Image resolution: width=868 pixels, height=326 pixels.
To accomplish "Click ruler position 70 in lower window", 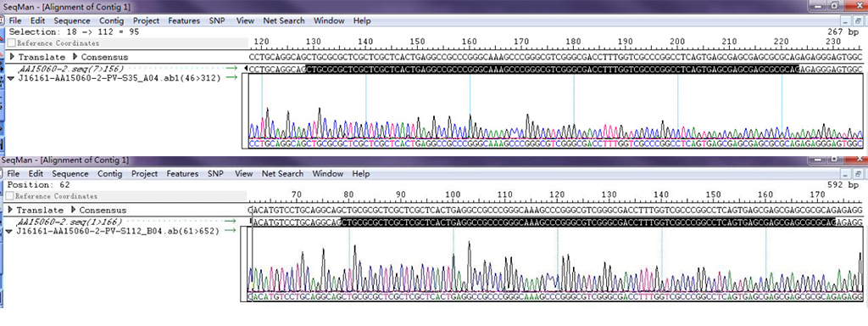I will point(297,194).
